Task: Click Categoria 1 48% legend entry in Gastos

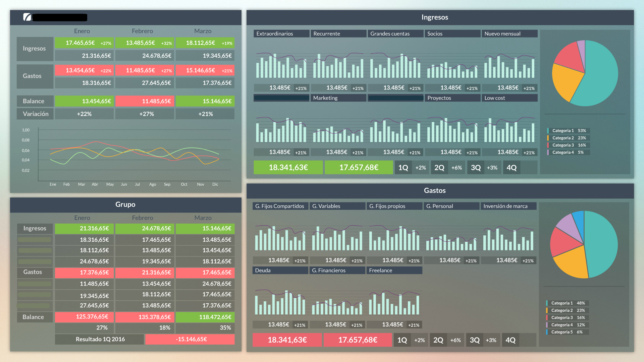Action: coord(567,303)
